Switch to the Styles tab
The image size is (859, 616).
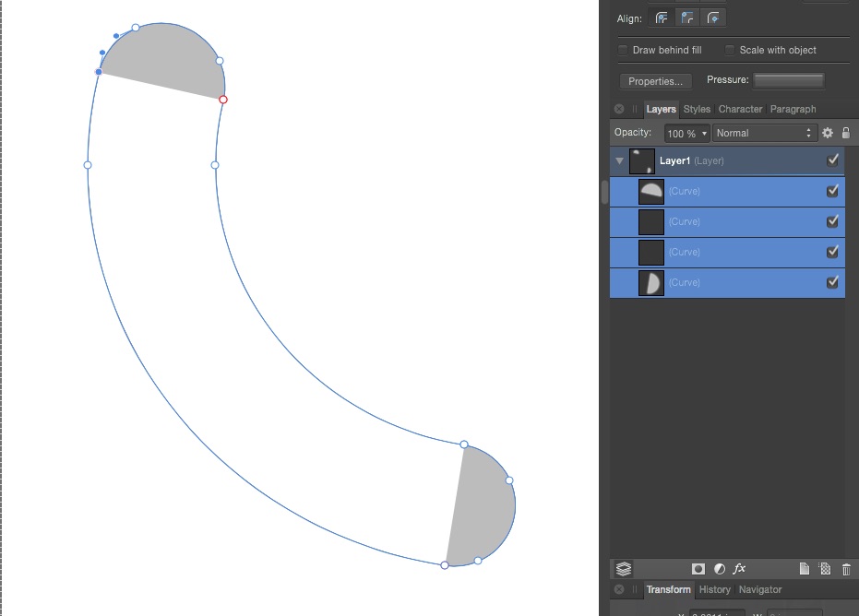coord(697,109)
